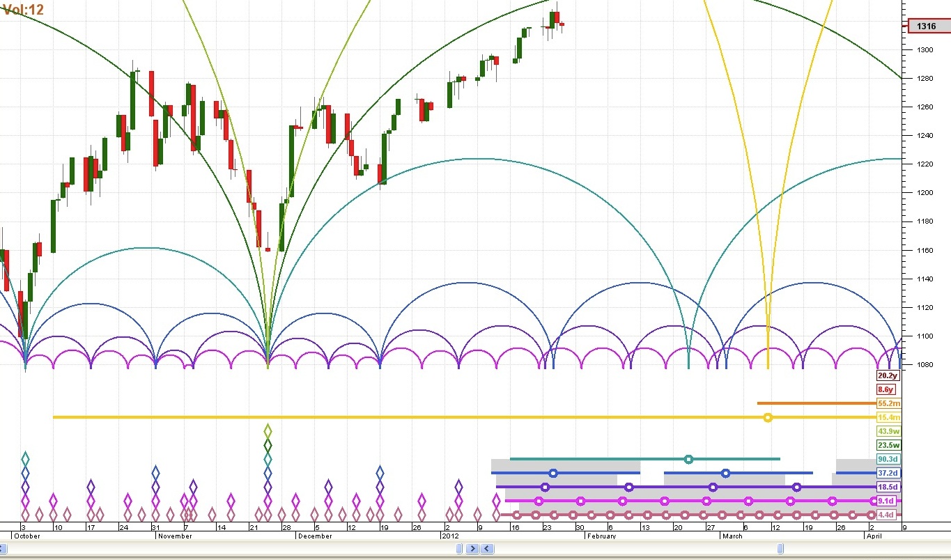Toggle the 8.6y cycle label
This screenshot has width=951, height=560.
pyautogui.click(x=887, y=389)
